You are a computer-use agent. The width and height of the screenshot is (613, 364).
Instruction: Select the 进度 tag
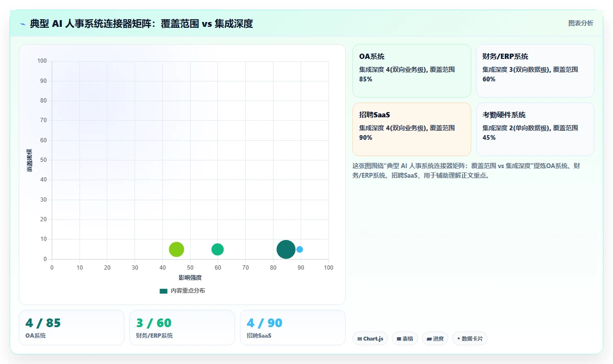pos(435,339)
